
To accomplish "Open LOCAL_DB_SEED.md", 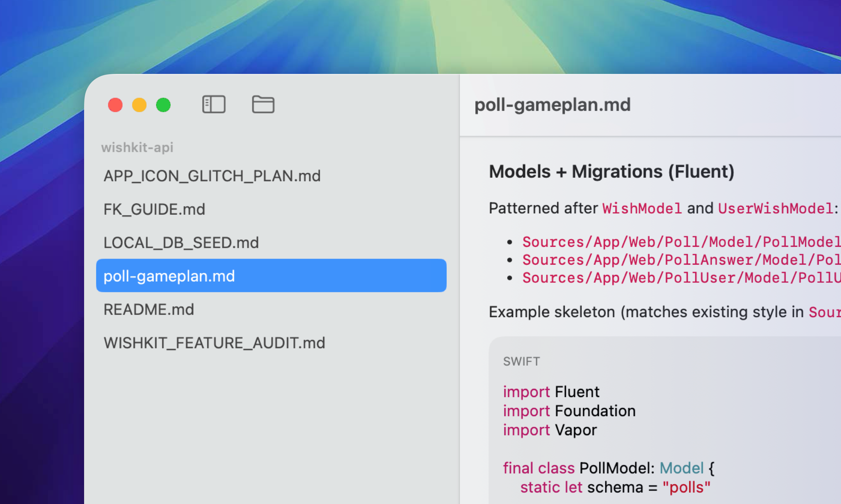I will [181, 243].
